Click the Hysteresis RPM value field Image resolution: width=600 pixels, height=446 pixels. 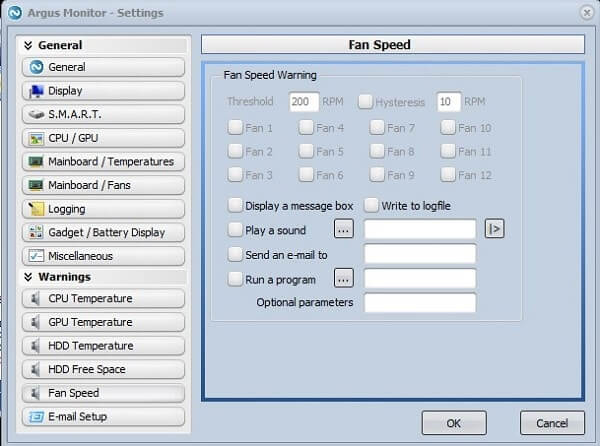(448, 102)
